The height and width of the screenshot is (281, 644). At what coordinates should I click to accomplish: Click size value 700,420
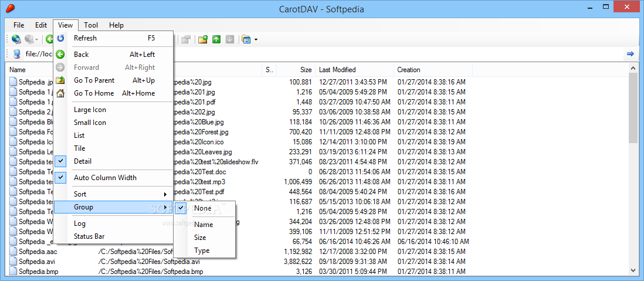click(300, 131)
